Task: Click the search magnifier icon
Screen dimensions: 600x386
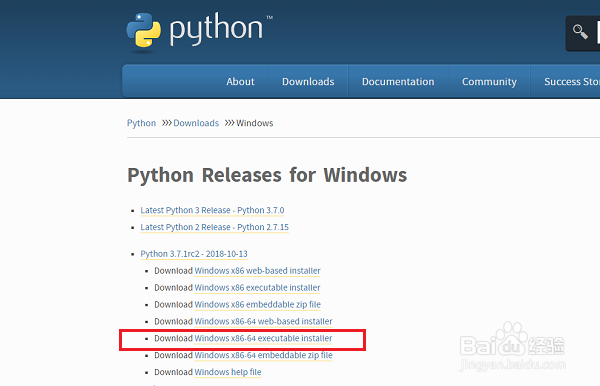Action: point(580,32)
